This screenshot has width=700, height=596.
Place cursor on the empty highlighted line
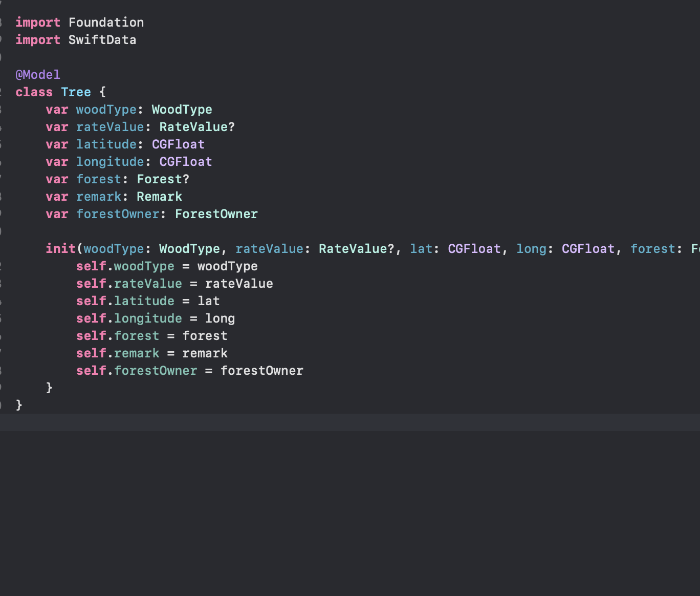307,422
